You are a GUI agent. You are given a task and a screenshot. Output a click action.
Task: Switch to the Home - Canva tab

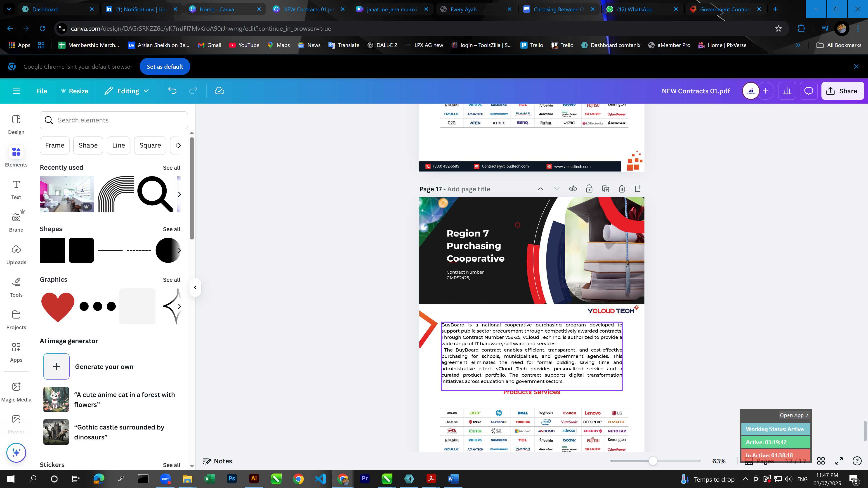coord(225,9)
